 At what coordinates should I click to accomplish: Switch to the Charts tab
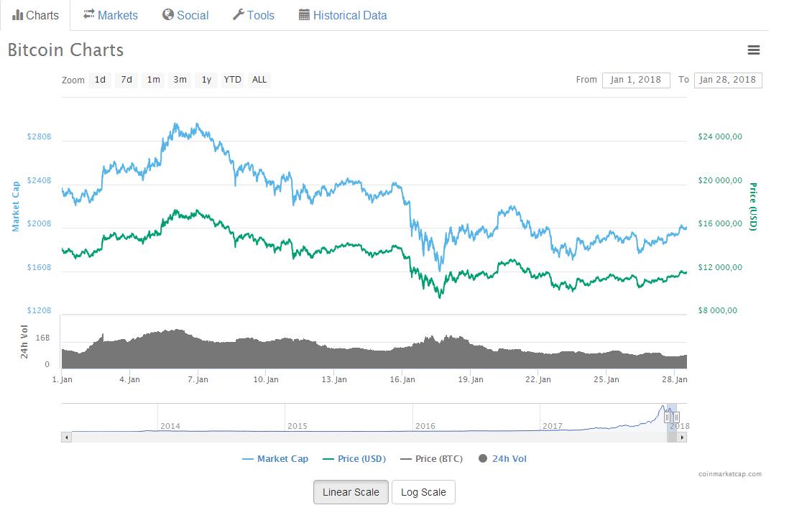pyautogui.click(x=35, y=15)
